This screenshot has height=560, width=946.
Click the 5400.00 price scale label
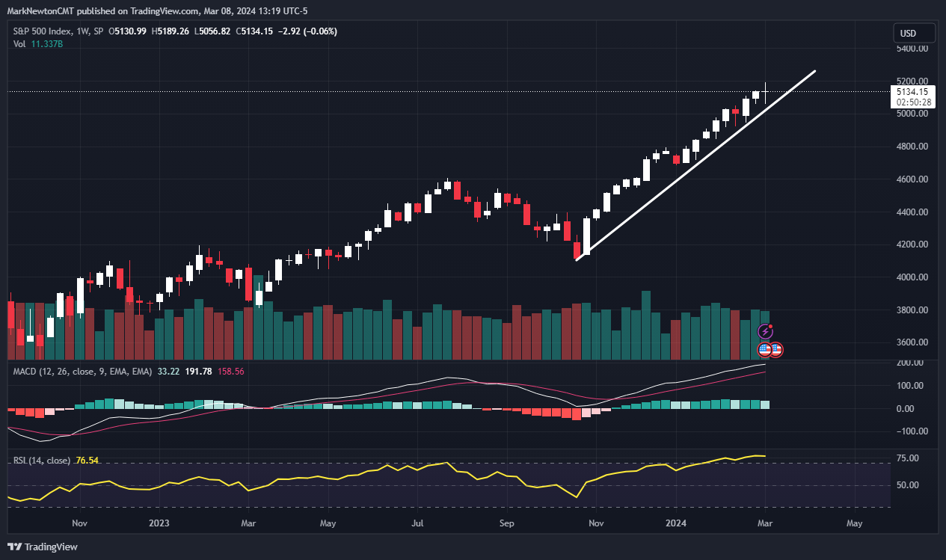tap(912, 48)
